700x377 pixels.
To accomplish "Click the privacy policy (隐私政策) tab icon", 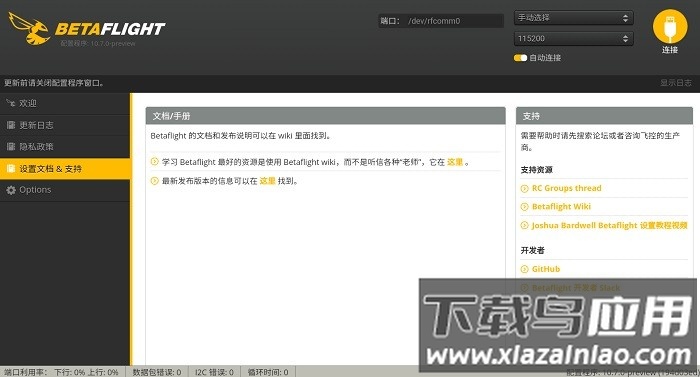I will 11,147.
